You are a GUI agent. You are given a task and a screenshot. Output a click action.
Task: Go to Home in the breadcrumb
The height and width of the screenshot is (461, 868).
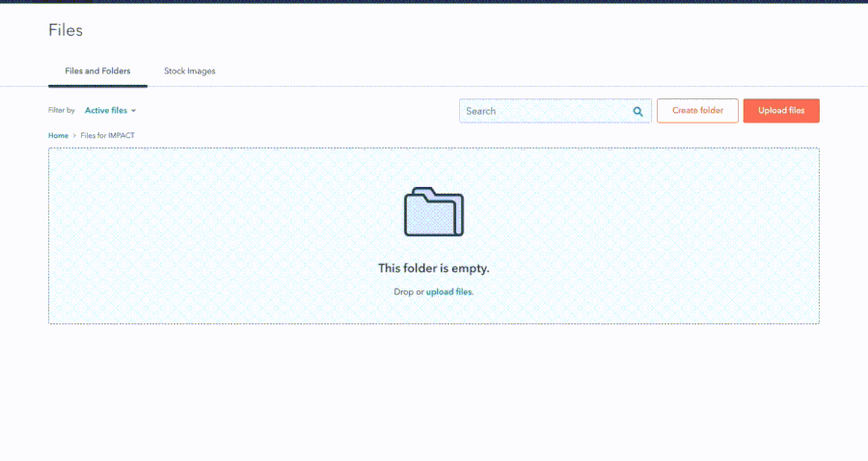pyautogui.click(x=58, y=136)
